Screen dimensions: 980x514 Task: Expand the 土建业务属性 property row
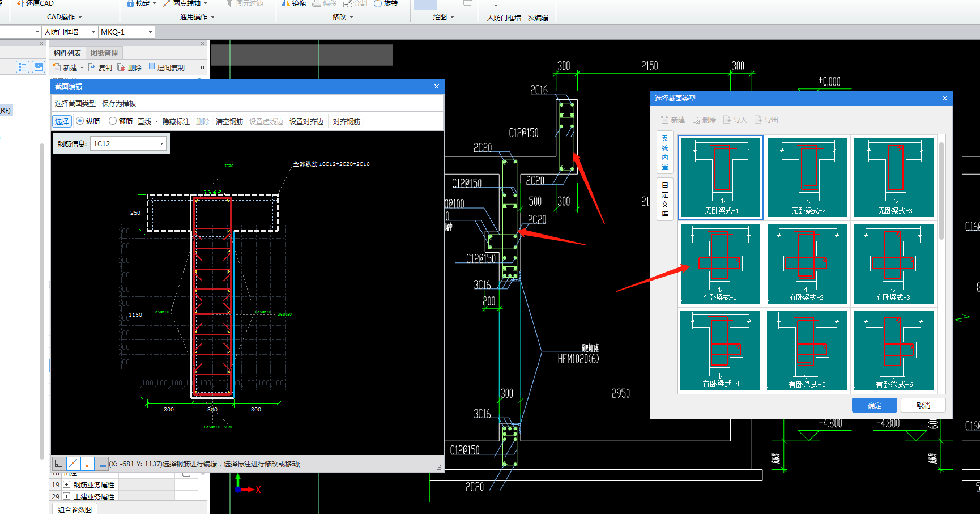(66, 496)
